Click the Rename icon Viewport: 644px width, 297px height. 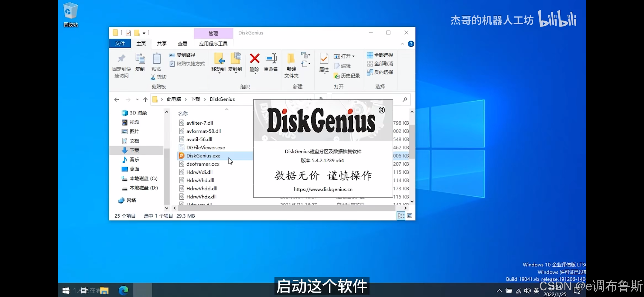[x=271, y=58]
